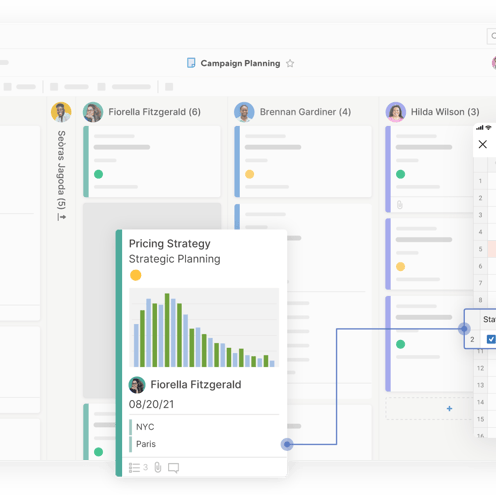Add a card with the plus in Hilda's lane
The image size is (496, 496).
click(x=449, y=409)
